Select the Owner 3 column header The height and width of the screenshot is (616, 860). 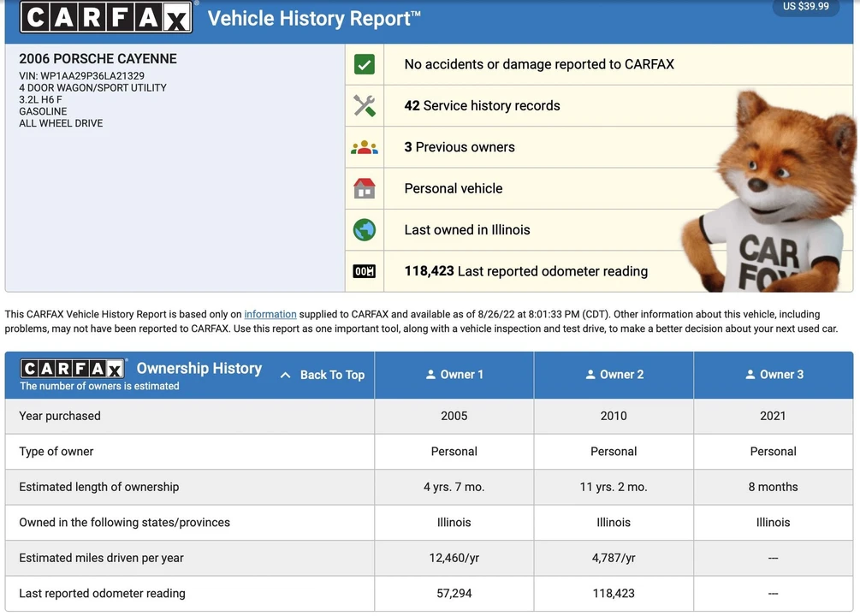click(774, 375)
